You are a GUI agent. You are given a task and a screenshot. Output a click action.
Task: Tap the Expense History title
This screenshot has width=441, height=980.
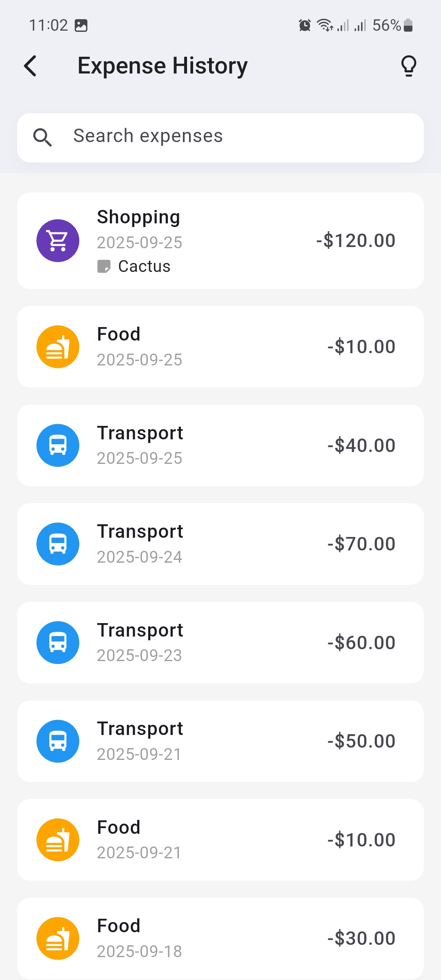coord(163,66)
